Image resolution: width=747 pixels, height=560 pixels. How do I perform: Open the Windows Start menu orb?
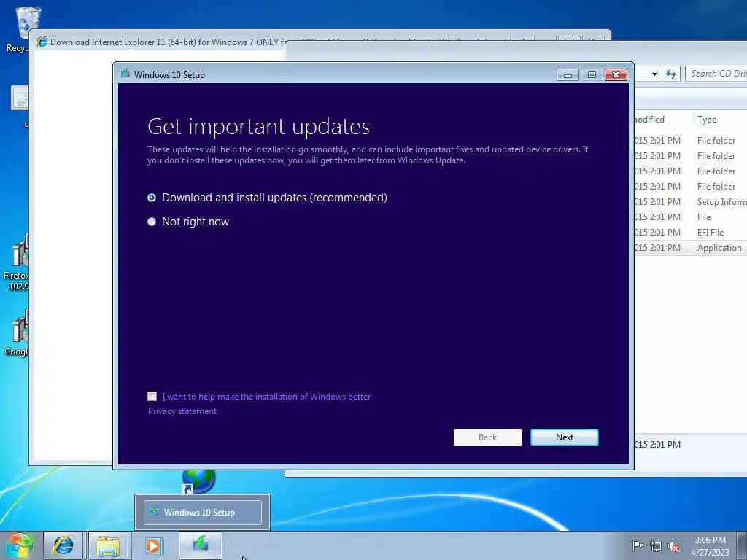pyautogui.click(x=20, y=545)
